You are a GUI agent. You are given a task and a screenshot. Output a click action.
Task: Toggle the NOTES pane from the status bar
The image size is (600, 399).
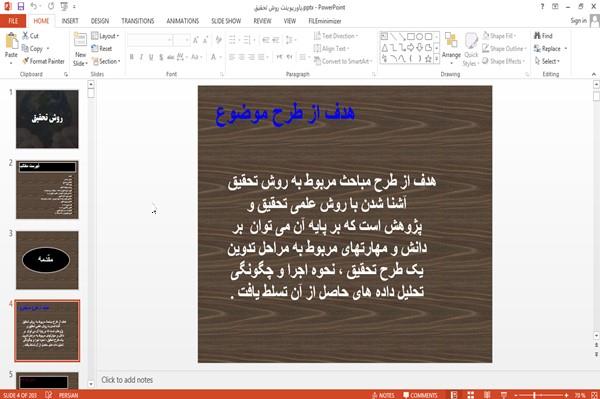[383, 395]
